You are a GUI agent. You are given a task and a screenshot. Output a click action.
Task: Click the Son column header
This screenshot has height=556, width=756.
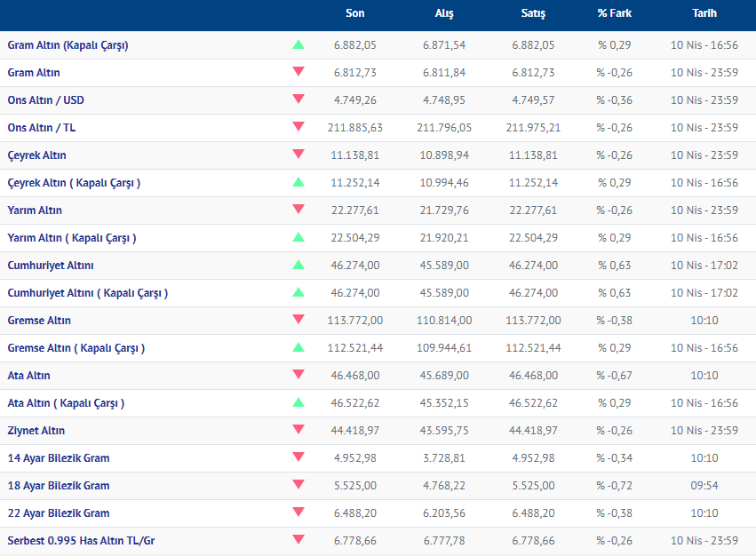pos(354,14)
